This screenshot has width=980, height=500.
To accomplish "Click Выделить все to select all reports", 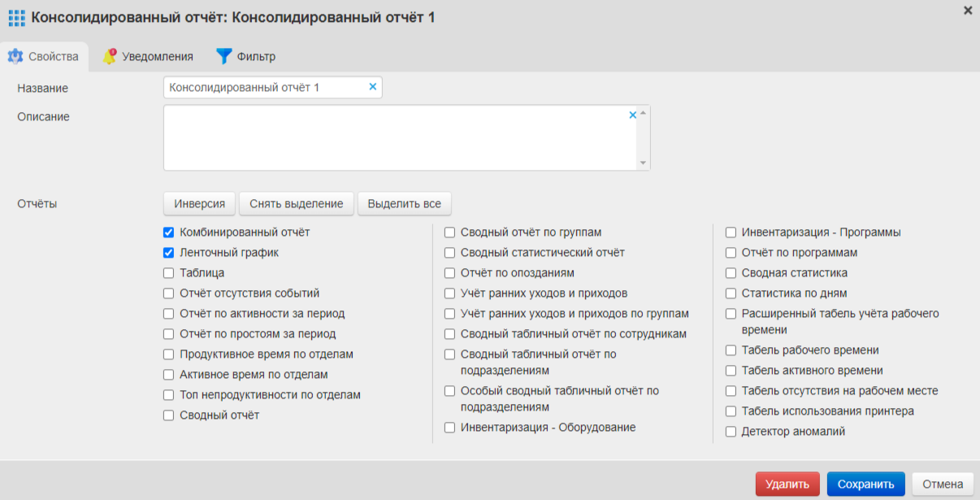I will click(404, 202).
